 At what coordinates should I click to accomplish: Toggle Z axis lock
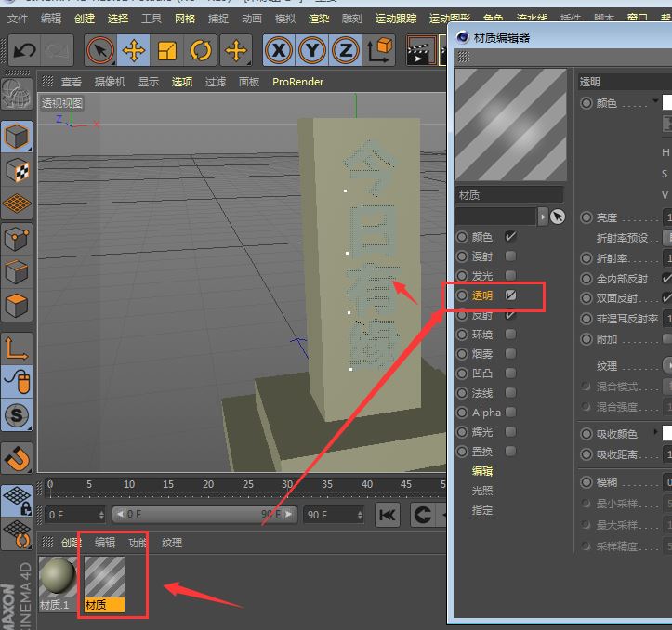[346, 51]
